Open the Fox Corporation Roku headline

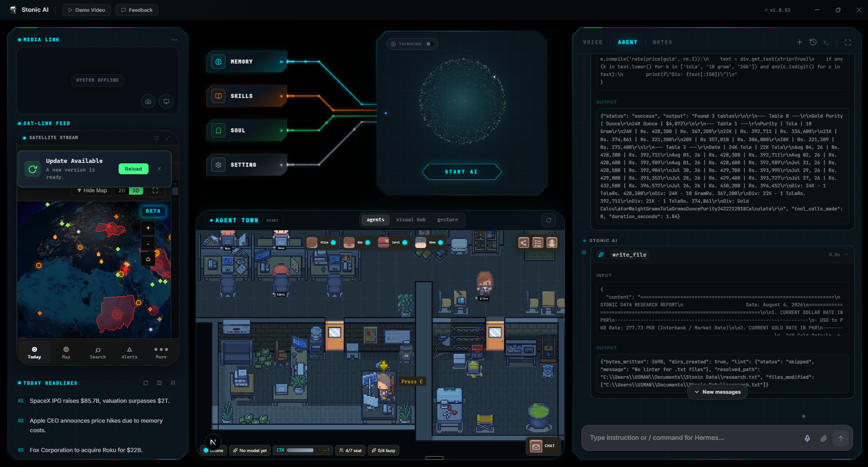point(86,450)
